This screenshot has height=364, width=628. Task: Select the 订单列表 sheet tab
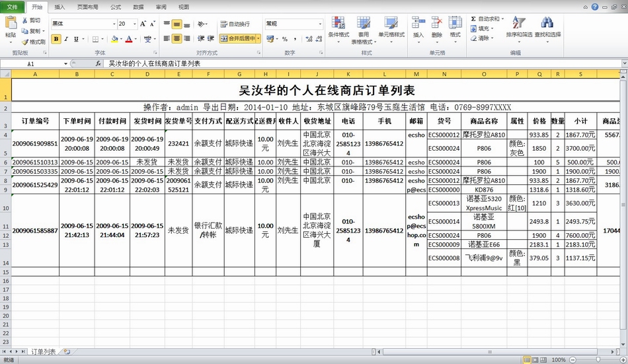pyautogui.click(x=44, y=351)
